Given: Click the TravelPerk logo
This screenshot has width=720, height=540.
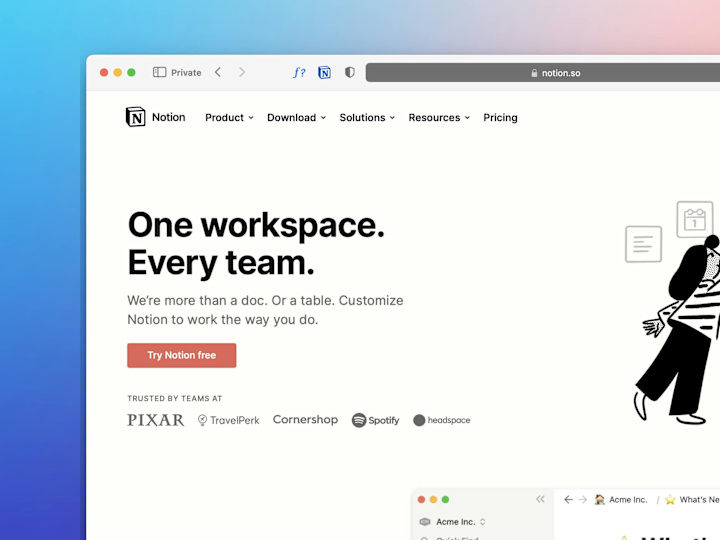Looking at the screenshot, I should [x=229, y=420].
